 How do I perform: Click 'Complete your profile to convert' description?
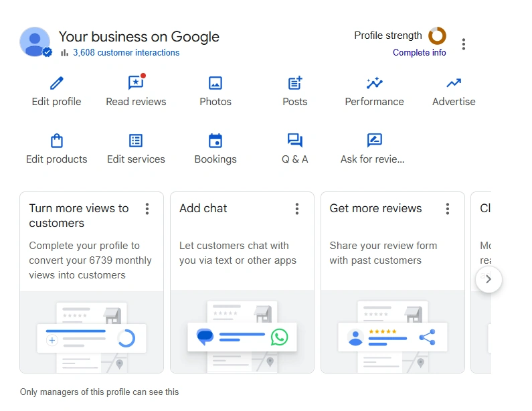[90, 260]
